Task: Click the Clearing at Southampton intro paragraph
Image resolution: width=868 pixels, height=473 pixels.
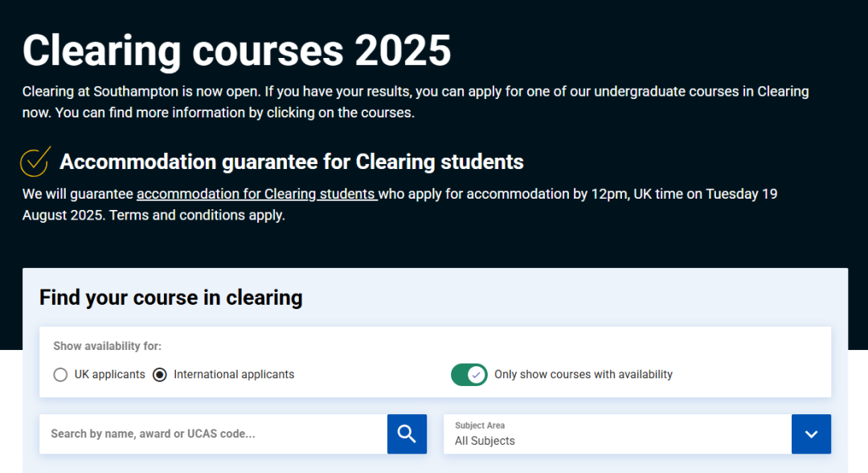Action: coord(416,102)
